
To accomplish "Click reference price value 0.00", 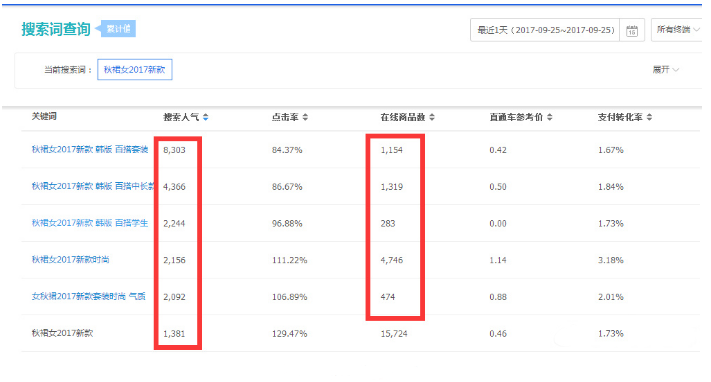I will point(498,223).
